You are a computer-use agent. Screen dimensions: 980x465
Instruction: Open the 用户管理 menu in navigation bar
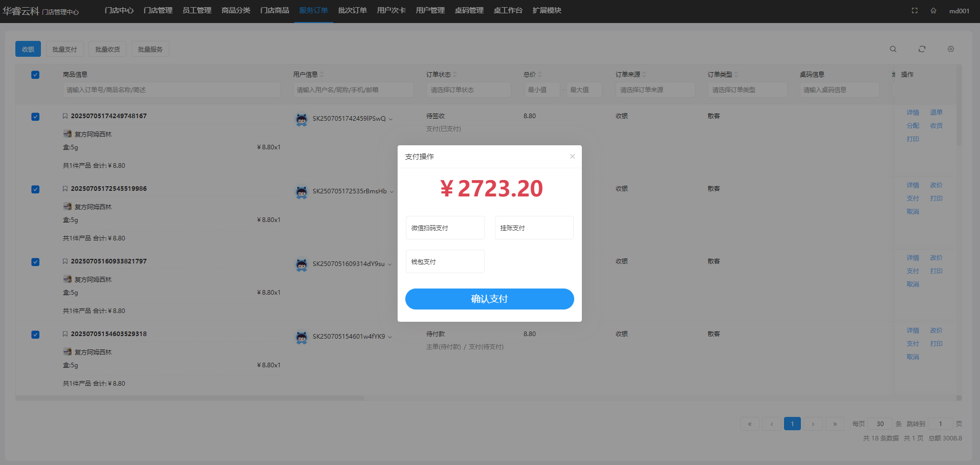tap(430, 11)
